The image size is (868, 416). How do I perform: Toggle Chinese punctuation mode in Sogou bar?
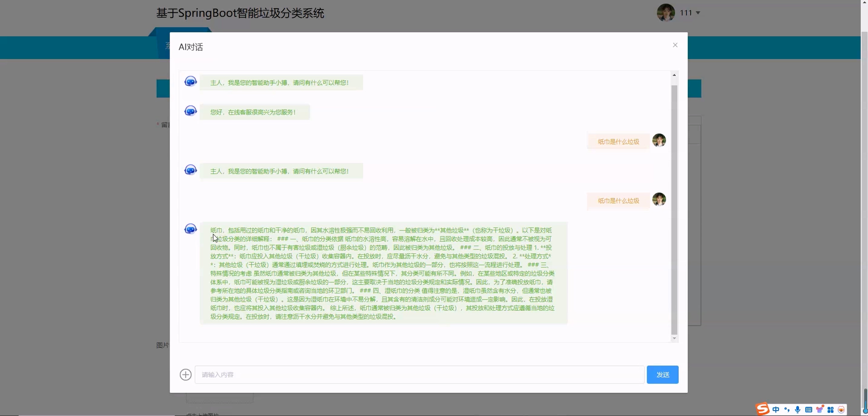pos(787,410)
